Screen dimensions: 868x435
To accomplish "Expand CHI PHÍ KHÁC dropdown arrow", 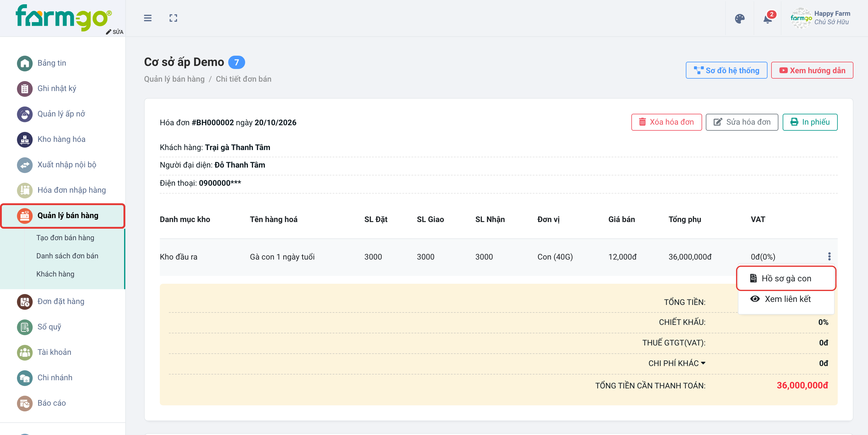I will pyautogui.click(x=703, y=363).
